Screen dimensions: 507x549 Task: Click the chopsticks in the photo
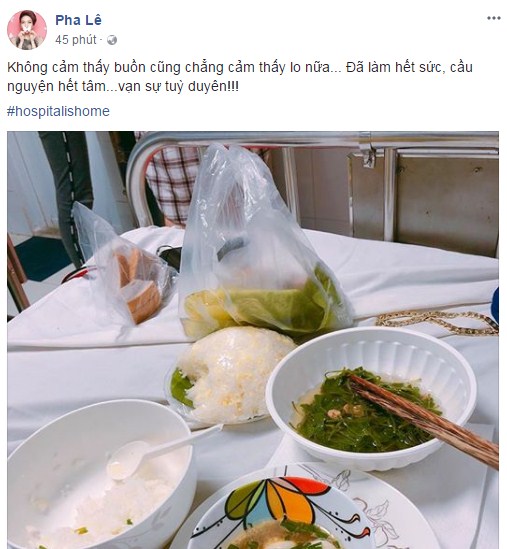424,420
